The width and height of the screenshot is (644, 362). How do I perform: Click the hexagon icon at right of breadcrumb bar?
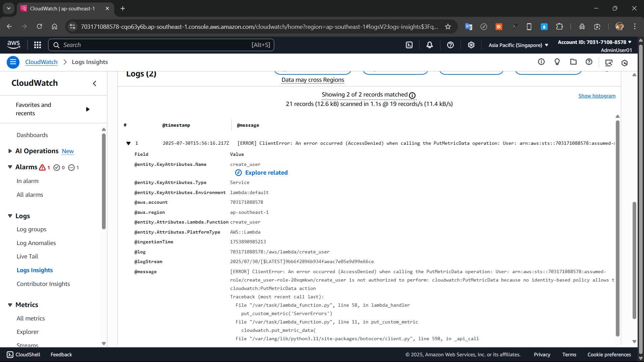pos(625,63)
